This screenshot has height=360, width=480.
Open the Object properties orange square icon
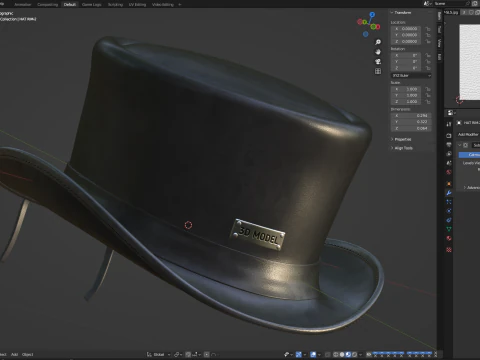pos(449,184)
